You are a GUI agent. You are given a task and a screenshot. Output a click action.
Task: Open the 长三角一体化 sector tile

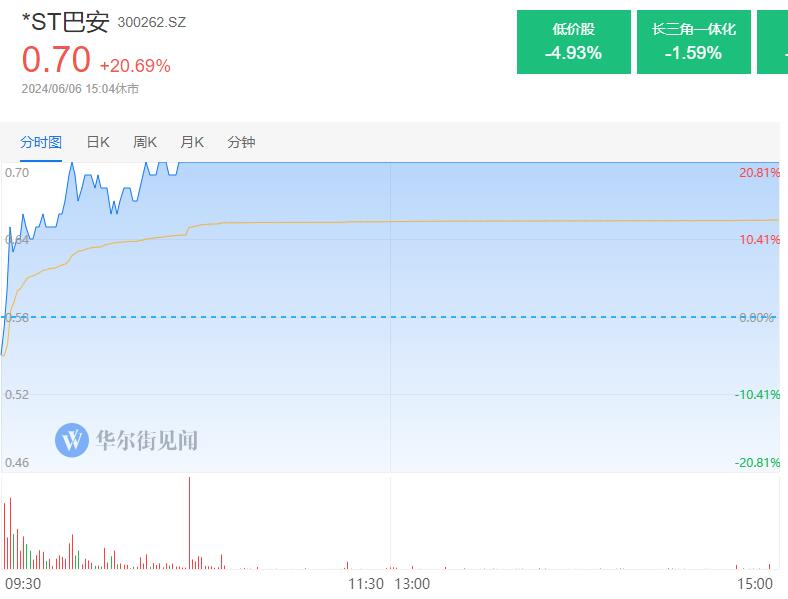click(694, 42)
